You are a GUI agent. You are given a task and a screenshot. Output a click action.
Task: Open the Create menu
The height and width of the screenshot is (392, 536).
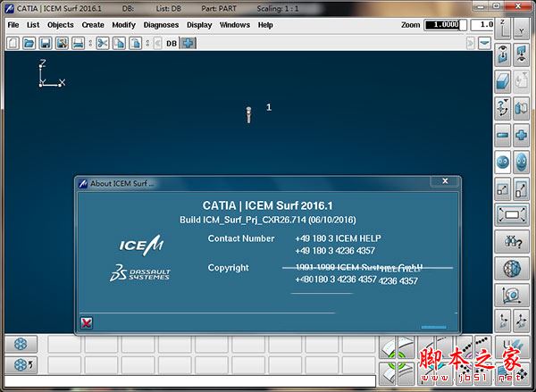[93, 25]
